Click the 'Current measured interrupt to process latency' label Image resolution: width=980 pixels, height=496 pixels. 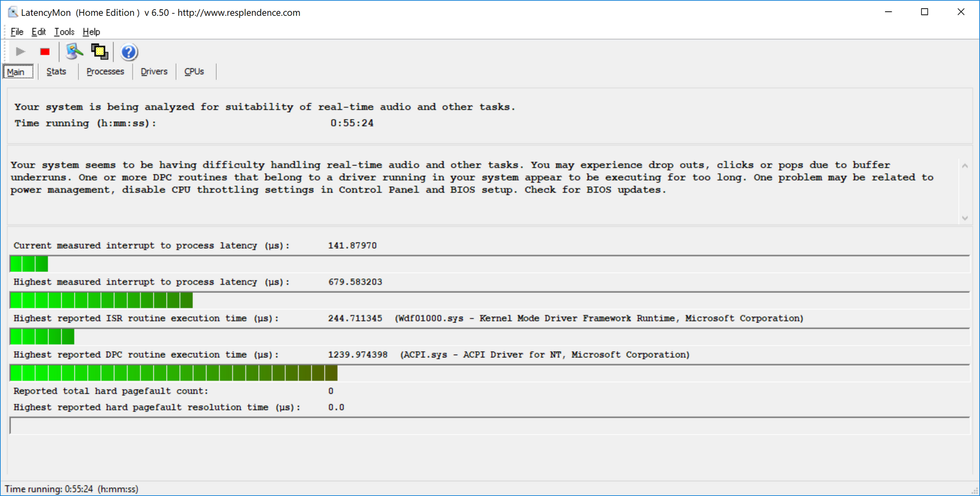click(152, 245)
